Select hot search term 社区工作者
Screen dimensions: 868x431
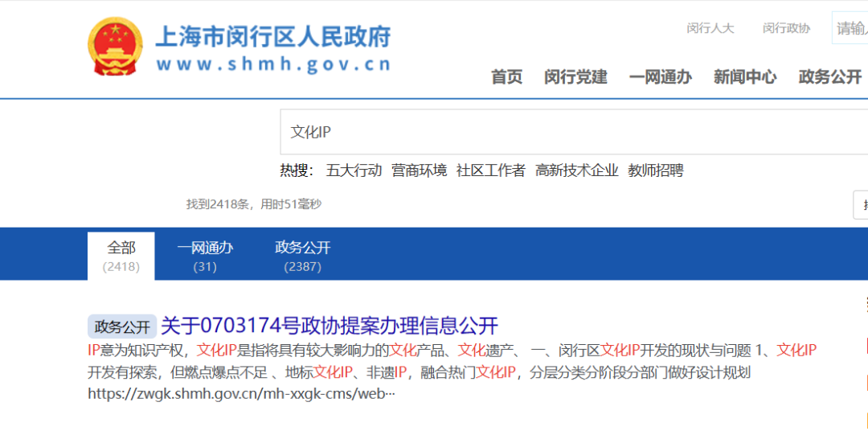pyautogui.click(x=490, y=170)
